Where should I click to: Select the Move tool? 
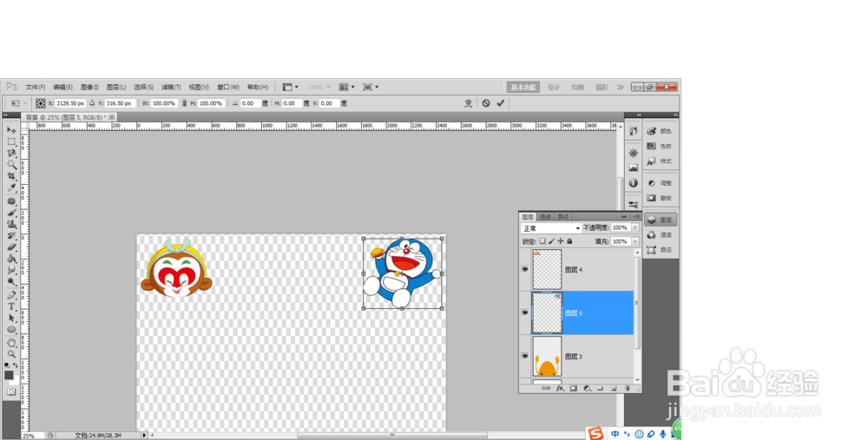11,130
